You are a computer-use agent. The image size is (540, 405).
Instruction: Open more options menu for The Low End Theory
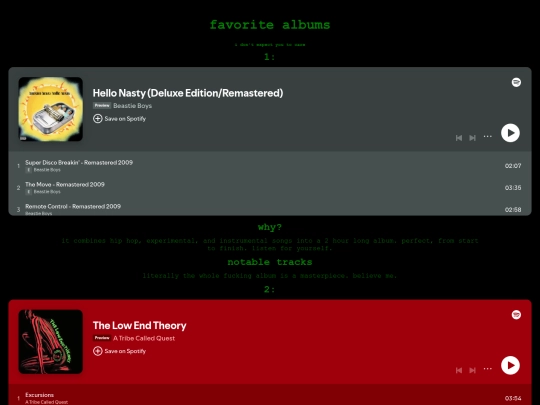487,369
